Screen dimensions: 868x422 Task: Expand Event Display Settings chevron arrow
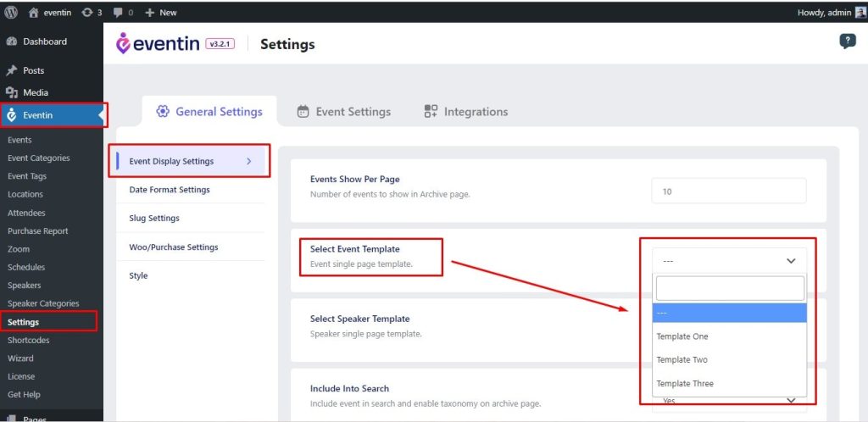(x=248, y=161)
